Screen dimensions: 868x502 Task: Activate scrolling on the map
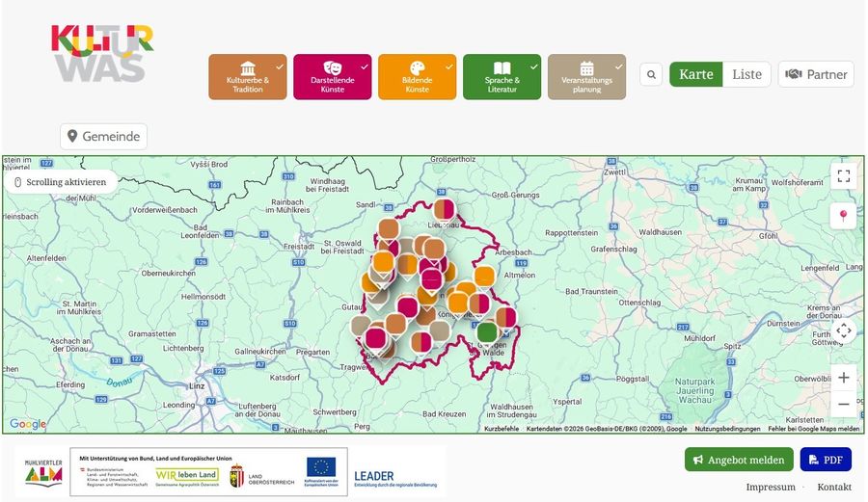(60, 181)
